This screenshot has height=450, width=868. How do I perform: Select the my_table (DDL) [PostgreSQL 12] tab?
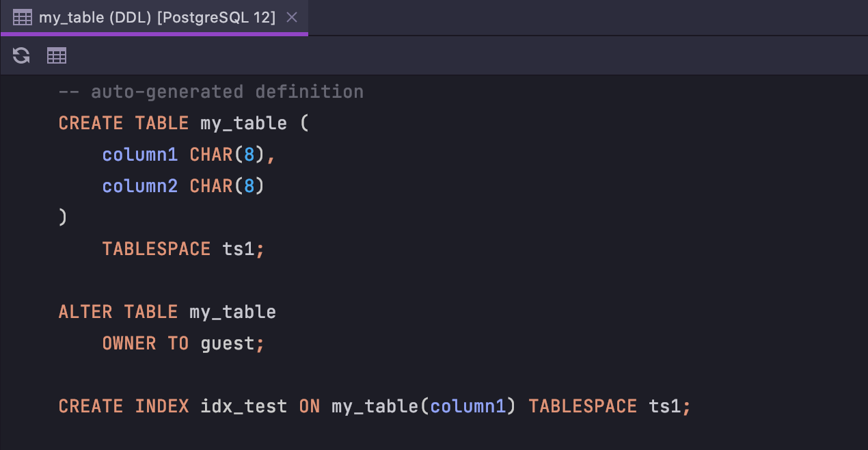154,18
